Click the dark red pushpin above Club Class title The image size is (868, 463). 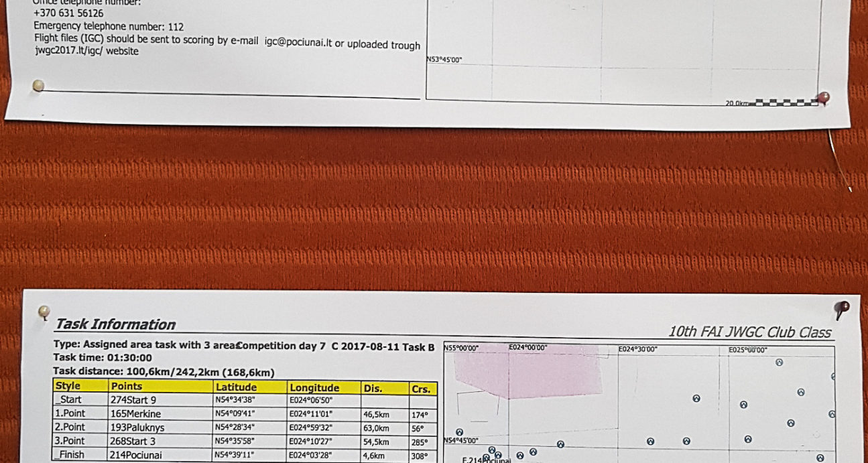(x=842, y=308)
